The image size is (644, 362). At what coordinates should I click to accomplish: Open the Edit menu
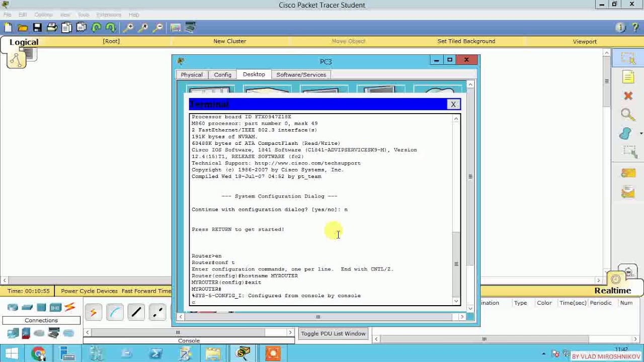(23, 15)
